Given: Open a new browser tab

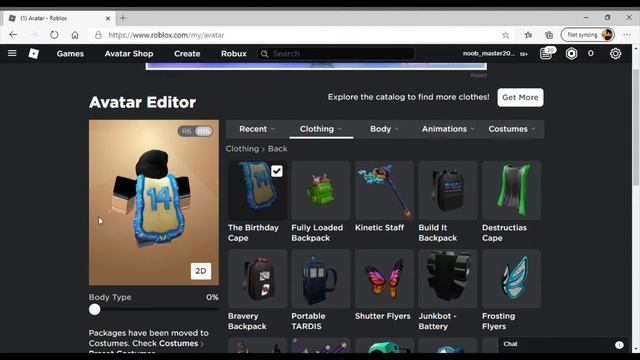Looking at the screenshot, I should pos(123,18).
